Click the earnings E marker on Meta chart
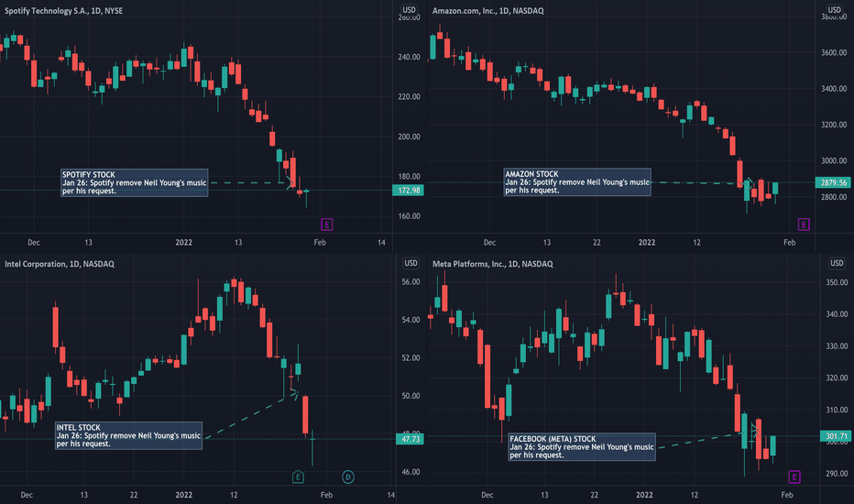The width and height of the screenshot is (854, 504). tap(794, 477)
